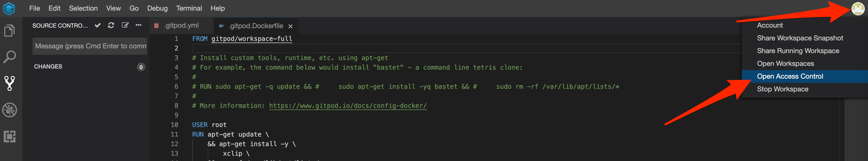The image size is (868, 161).
Task: Open the Extensions icon in activity bar
Action: (x=9, y=137)
